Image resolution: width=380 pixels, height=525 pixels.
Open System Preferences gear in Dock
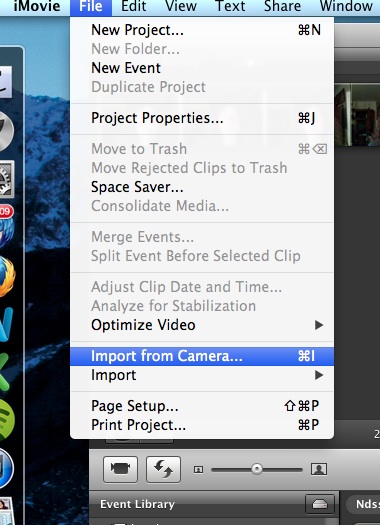[7, 179]
